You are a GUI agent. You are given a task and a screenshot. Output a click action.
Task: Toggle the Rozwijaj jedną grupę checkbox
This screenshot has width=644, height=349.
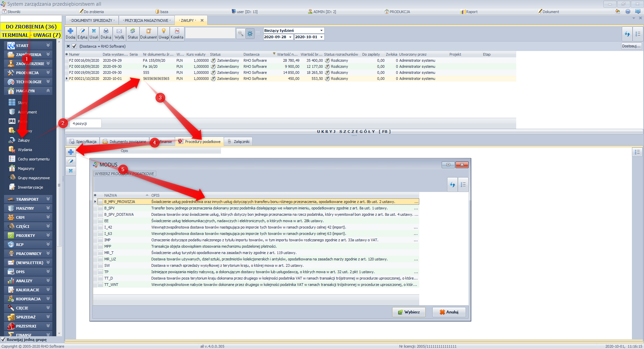tap(3, 340)
